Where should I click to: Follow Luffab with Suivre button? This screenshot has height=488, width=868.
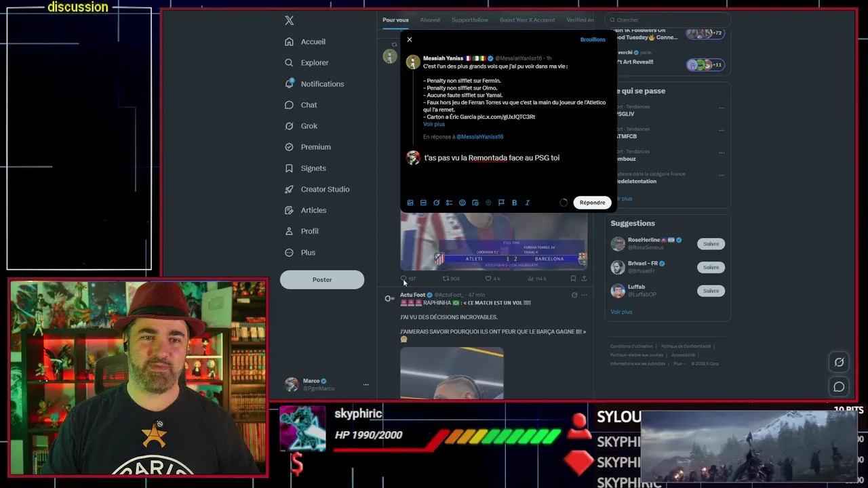(x=711, y=291)
